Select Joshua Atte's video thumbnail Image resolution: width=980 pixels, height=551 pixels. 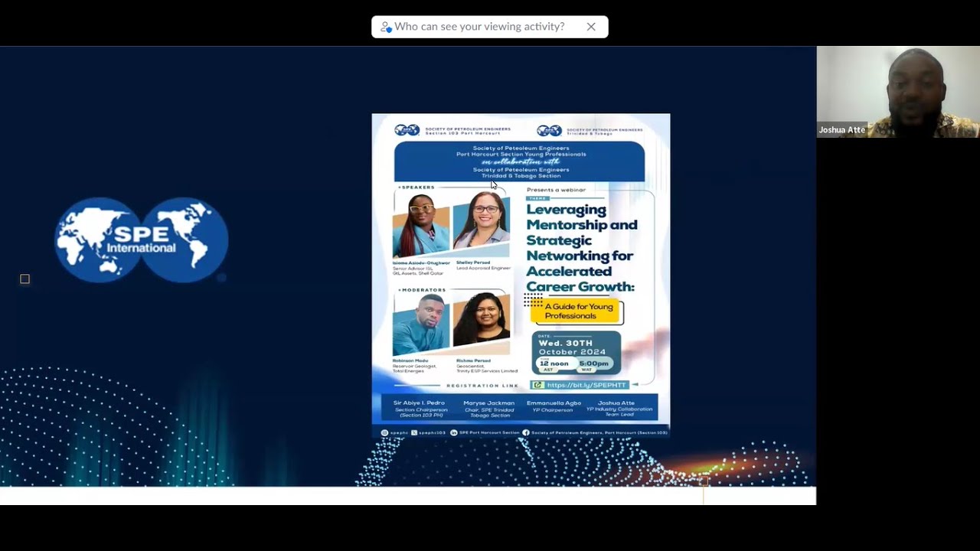point(897,92)
